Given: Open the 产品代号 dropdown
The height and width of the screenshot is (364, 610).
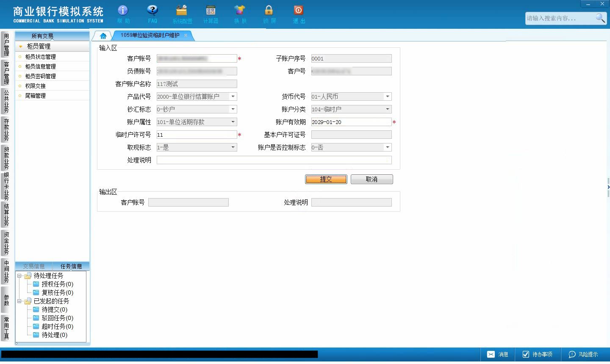Looking at the screenshot, I should tap(233, 97).
